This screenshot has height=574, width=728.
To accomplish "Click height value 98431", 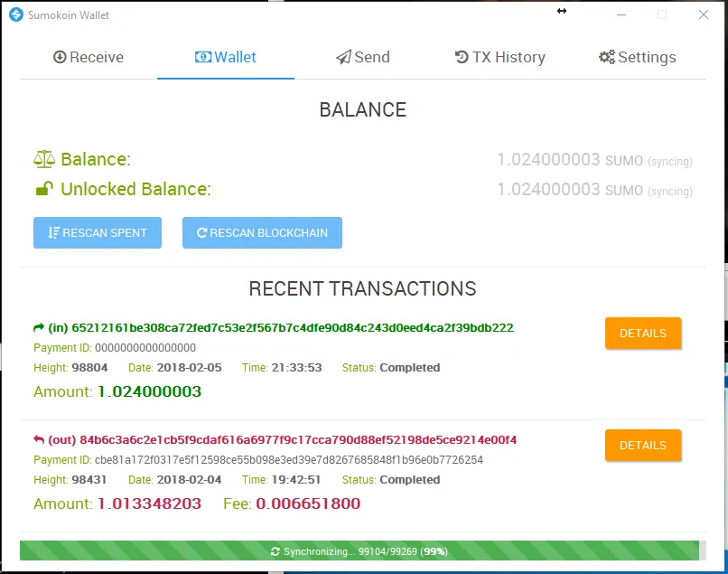I will tap(89, 480).
